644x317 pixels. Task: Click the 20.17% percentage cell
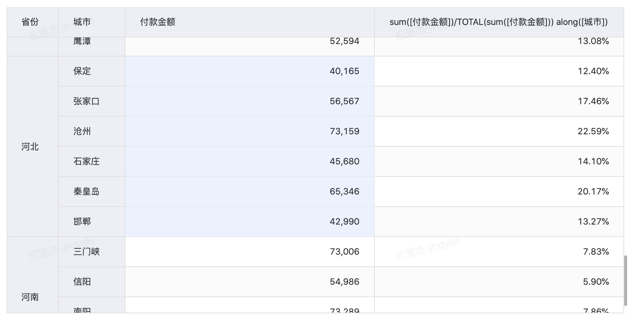(593, 192)
